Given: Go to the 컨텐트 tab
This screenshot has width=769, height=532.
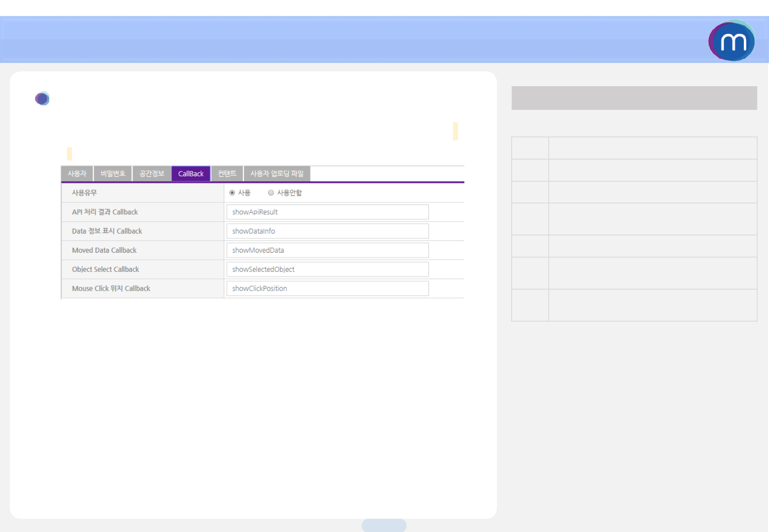Looking at the screenshot, I should pyautogui.click(x=227, y=173).
